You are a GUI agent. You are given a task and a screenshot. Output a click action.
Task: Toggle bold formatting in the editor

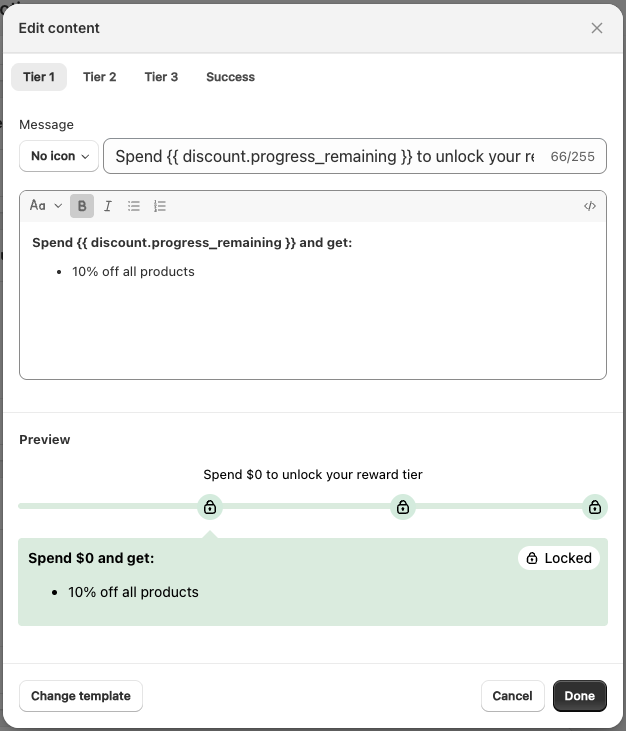[82, 206]
